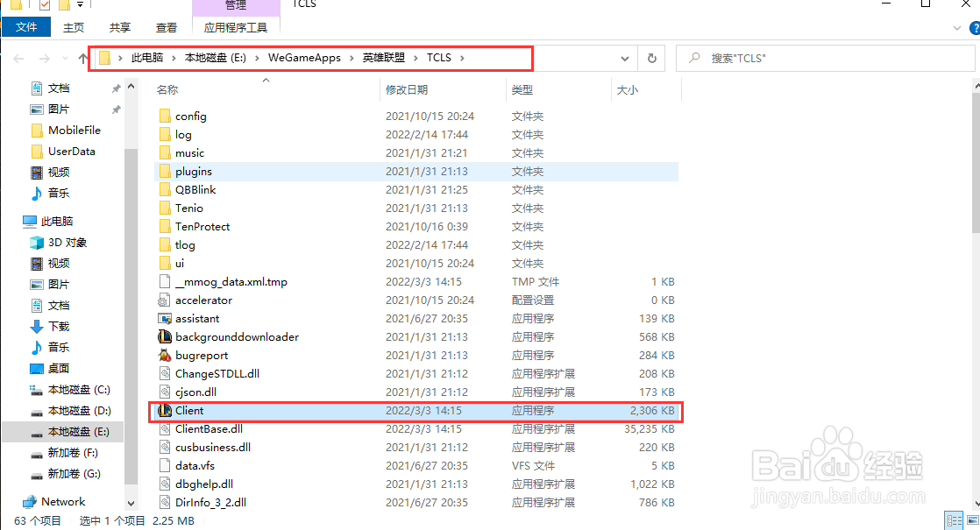Go to WeGameApps in address path
Viewport: 980px width, 530px height.
pos(304,58)
